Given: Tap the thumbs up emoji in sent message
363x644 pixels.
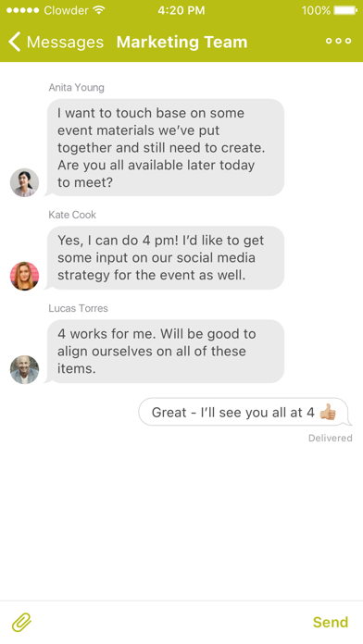Looking at the screenshot, I should pyautogui.click(x=328, y=412).
